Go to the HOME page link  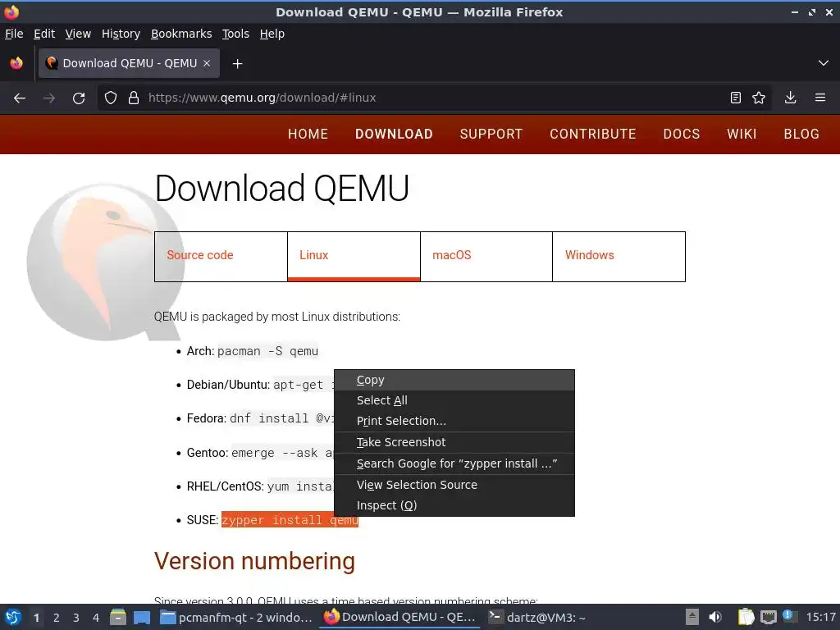tap(308, 134)
